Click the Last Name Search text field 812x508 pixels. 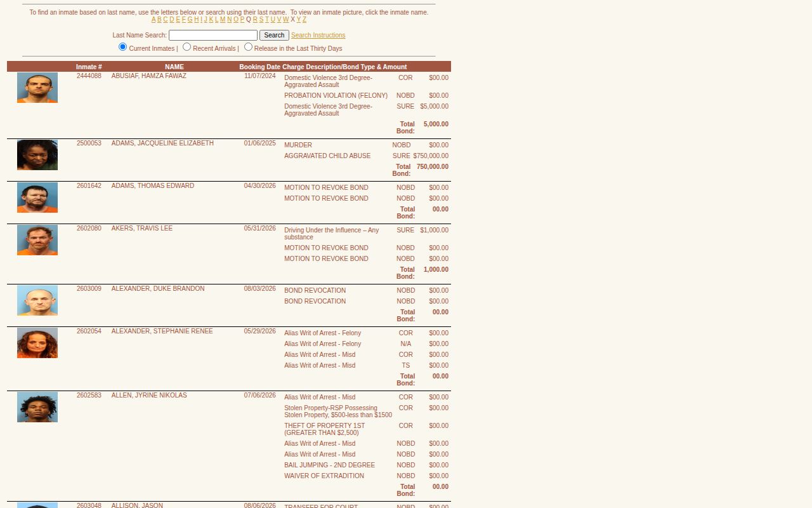(x=213, y=36)
